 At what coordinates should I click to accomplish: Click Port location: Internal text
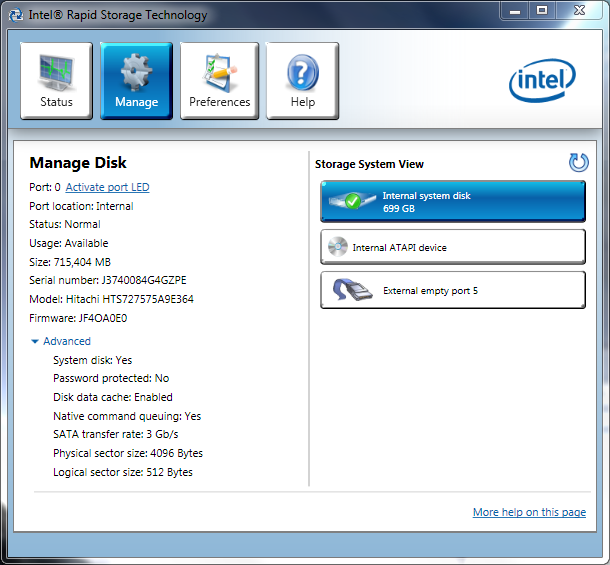pyautogui.click(x=81, y=206)
